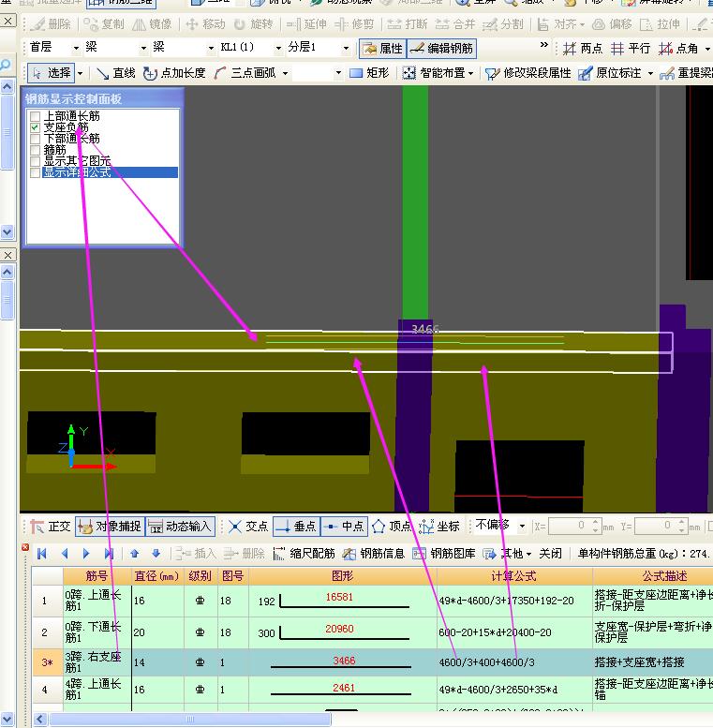
Task: Toggle 顶点 vertex snap
Action: (392, 526)
